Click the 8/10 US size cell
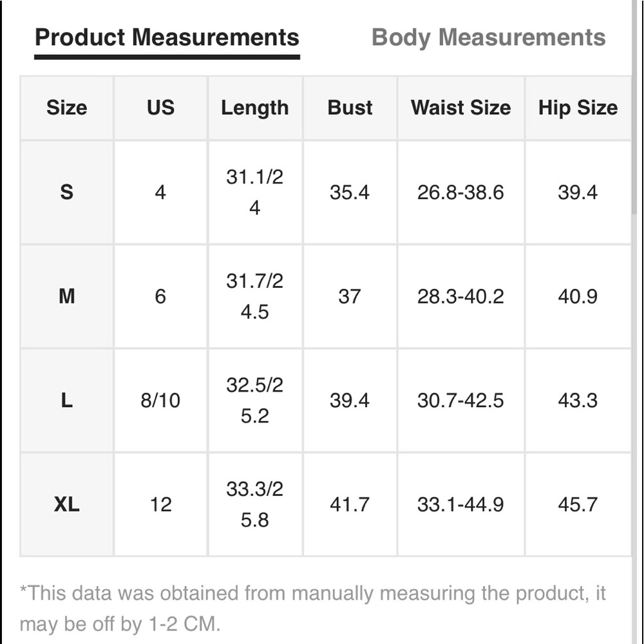The width and height of the screenshot is (644, 644). (x=160, y=400)
